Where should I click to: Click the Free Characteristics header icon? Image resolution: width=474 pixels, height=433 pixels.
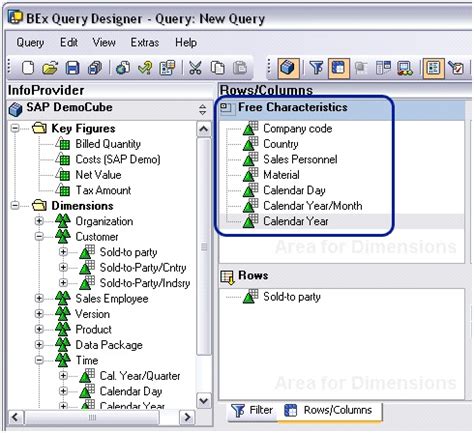click(227, 108)
